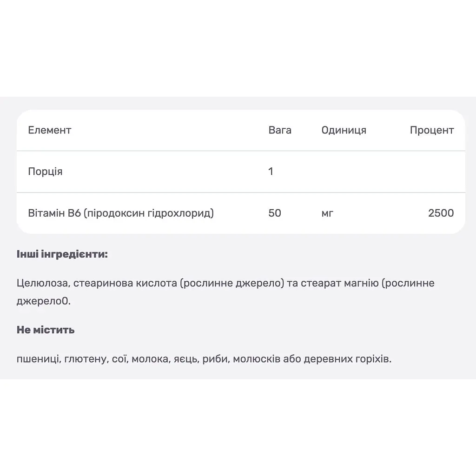Screen dimensions: 476x476
Task: Click the text стеаринова кислота
Action: [125, 283]
